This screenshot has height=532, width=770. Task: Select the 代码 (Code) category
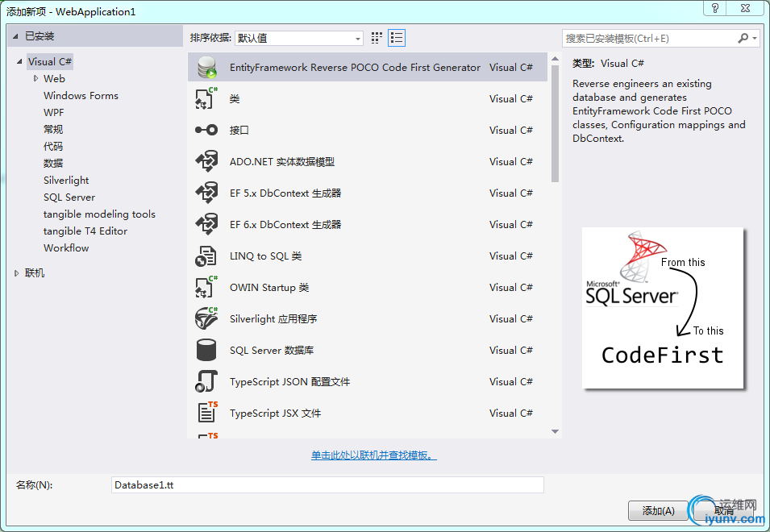coord(53,146)
